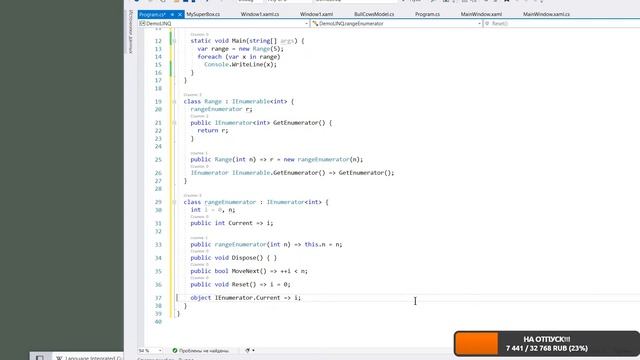Click line number 40 in the gutter
640x360 pixels.
(x=158, y=322)
